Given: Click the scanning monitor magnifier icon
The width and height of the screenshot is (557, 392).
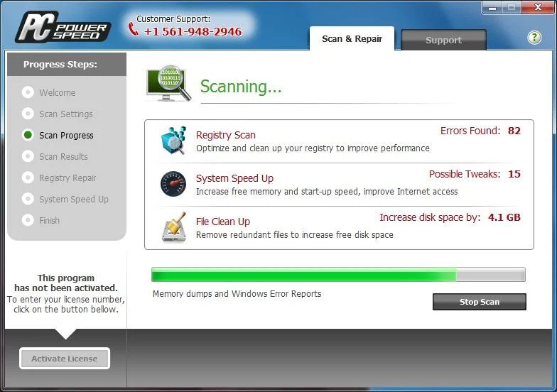Looking at the screenshot, I should [168, 84].
